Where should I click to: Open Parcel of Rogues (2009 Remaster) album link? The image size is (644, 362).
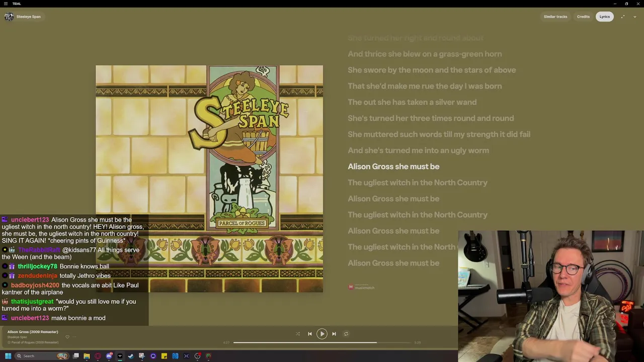pyautogui.click(x=35, y=342)
